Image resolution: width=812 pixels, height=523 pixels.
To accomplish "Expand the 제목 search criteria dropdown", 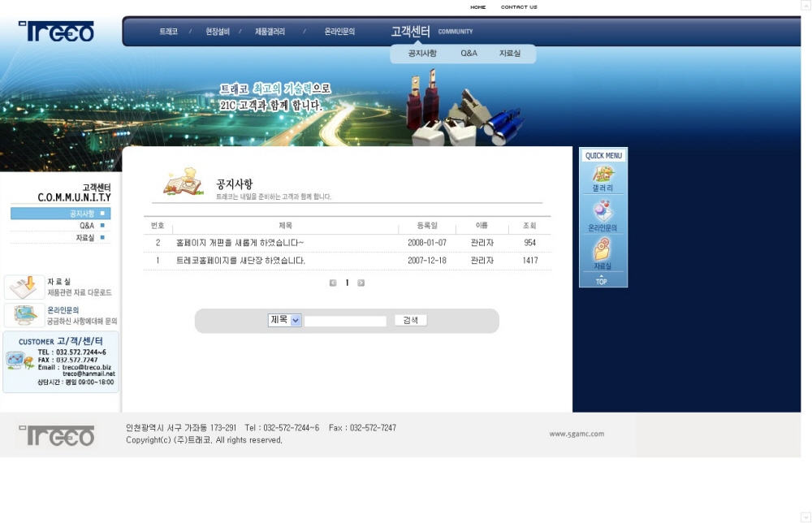I will (296, 320).
